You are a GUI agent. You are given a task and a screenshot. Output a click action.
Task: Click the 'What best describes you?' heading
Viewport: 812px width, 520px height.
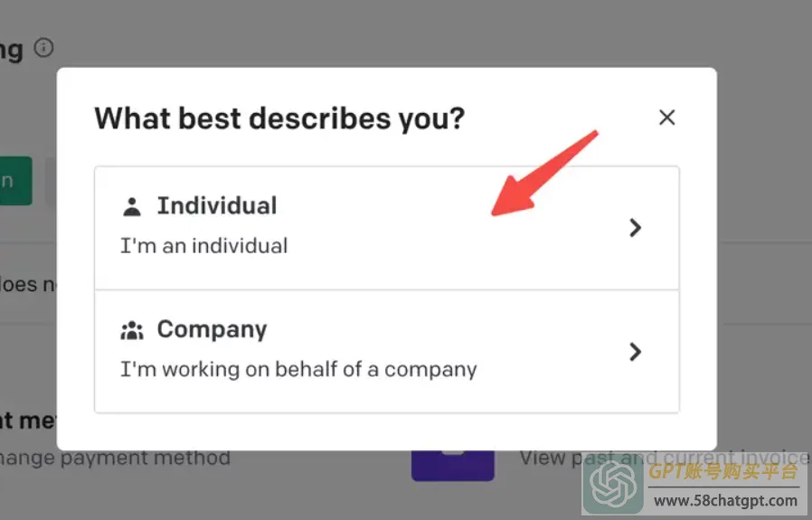[x=279, y=119]
